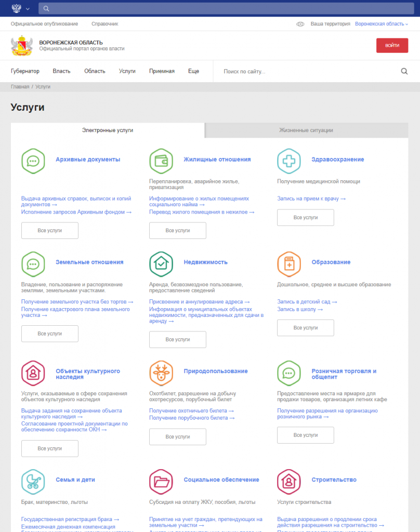Expand the Воронежская область territory dropdown
420x532 pixels.
point(382,24)
